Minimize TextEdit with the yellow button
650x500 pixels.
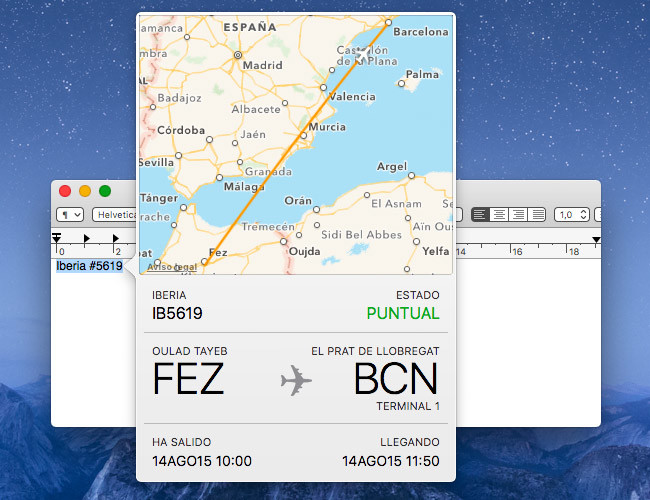(85, 191)
